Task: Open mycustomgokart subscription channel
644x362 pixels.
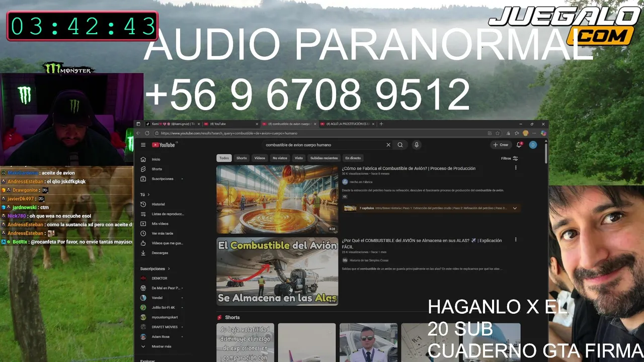Action: (165, 317)
